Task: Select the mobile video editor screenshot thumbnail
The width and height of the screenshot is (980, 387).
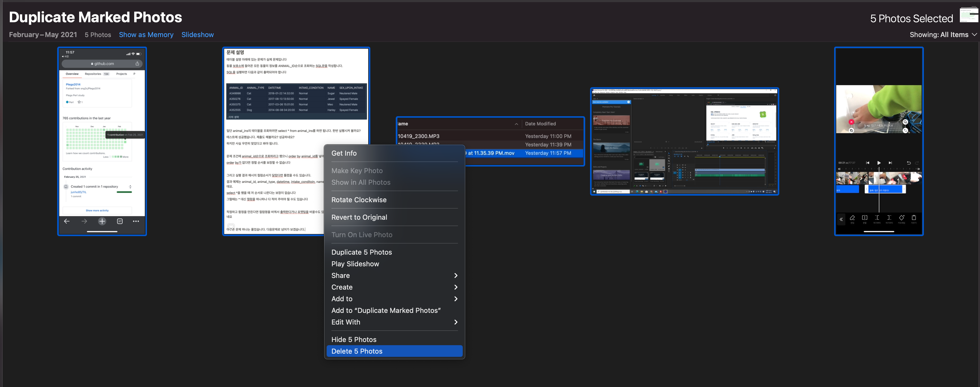Action: tap(878, 141)
